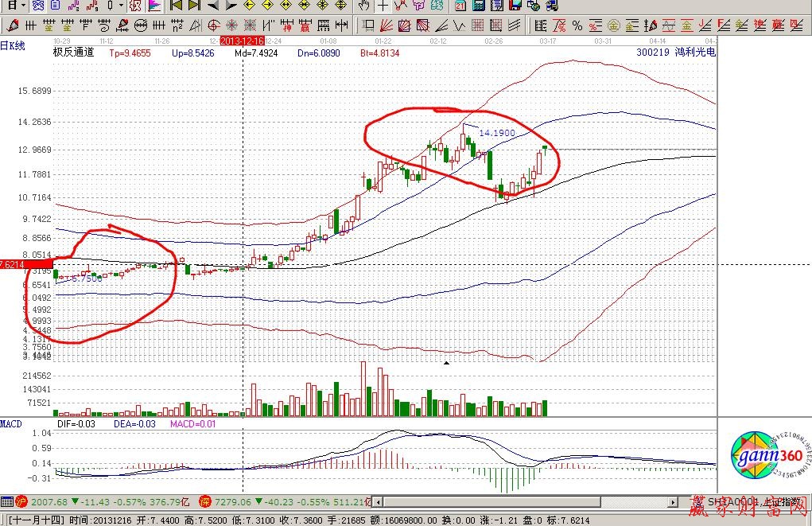Click the yellow diamond left-arrow shift button
812x526 pixels.
click(248, 6)
